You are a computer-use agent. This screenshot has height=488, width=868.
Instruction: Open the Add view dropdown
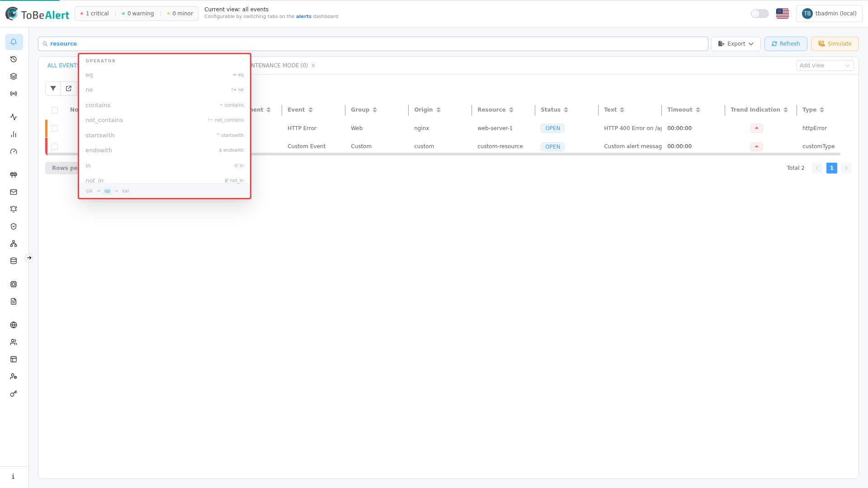coord(825,66)
